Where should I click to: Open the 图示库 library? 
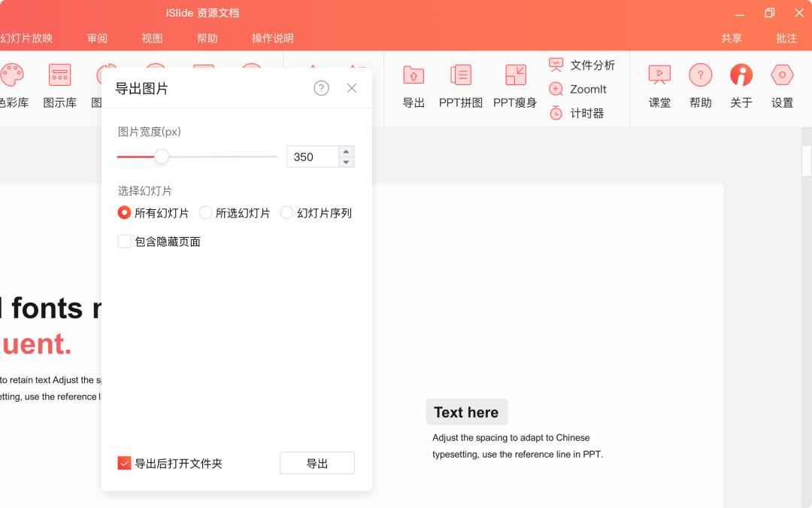pyautogui.click(x=59, y=85)
